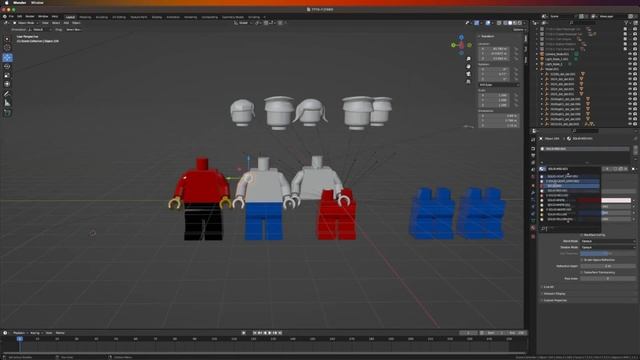The height and width of the screenshot is (360, 640).
Task: Select the combined Transform tool
Action: pyautogui.click(x=7, y=84)
